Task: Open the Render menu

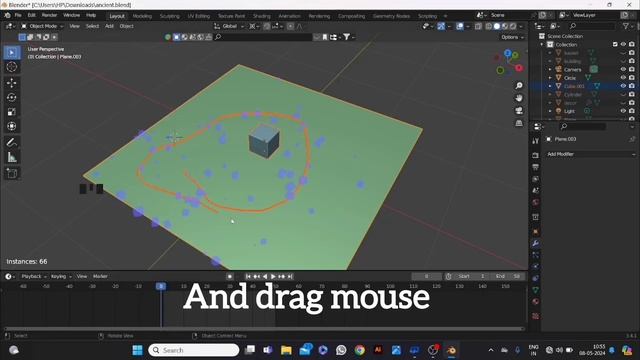Action: click(x=49, y=15)
